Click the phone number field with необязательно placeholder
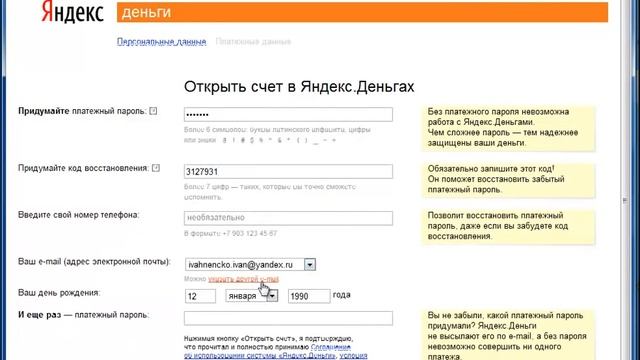The height and width of the screenshot is (360, 640). pos(288,218)
